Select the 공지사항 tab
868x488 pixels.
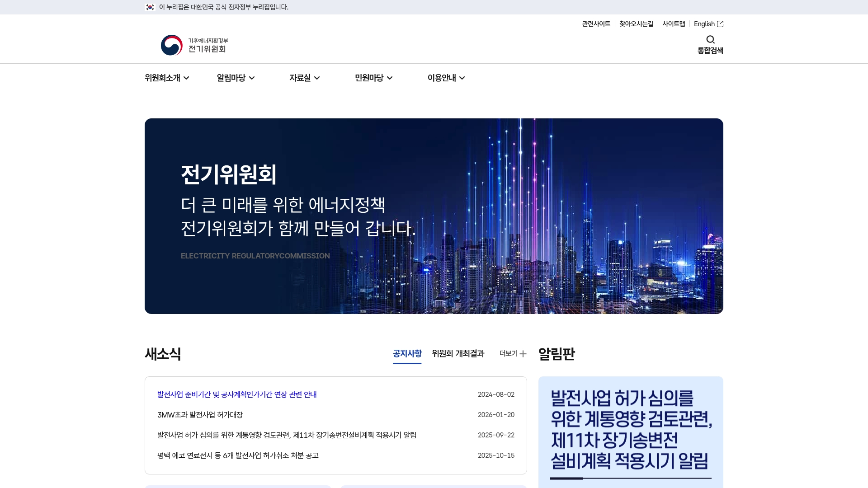pyautogui.click(x=407, y=354)
